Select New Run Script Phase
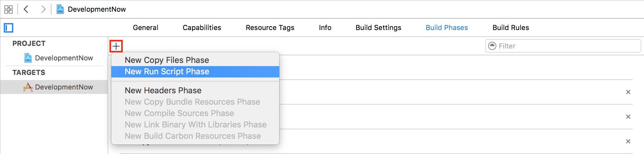Viewport: 644px width, 154px height. [x=167, y=72]
